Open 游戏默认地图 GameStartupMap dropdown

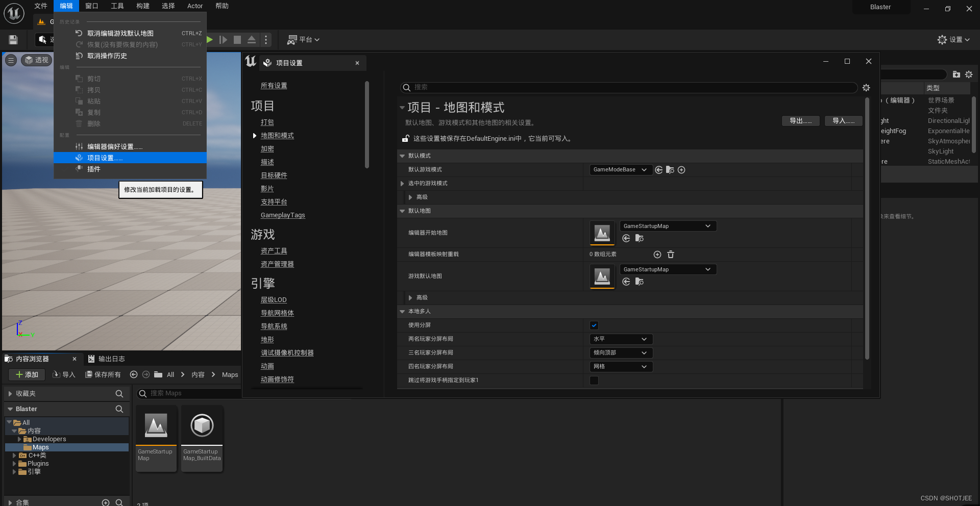[668, 269]
